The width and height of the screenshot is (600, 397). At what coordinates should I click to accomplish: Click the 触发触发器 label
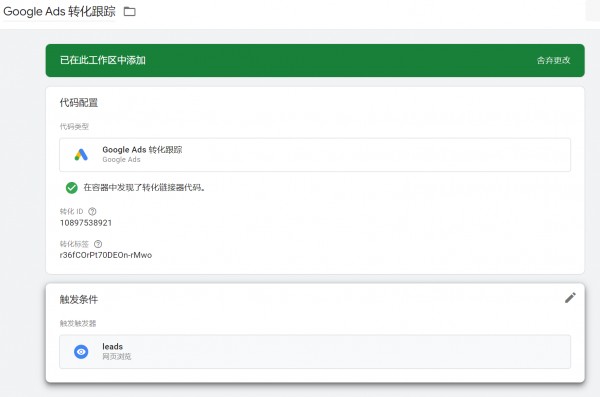(78, 323)
